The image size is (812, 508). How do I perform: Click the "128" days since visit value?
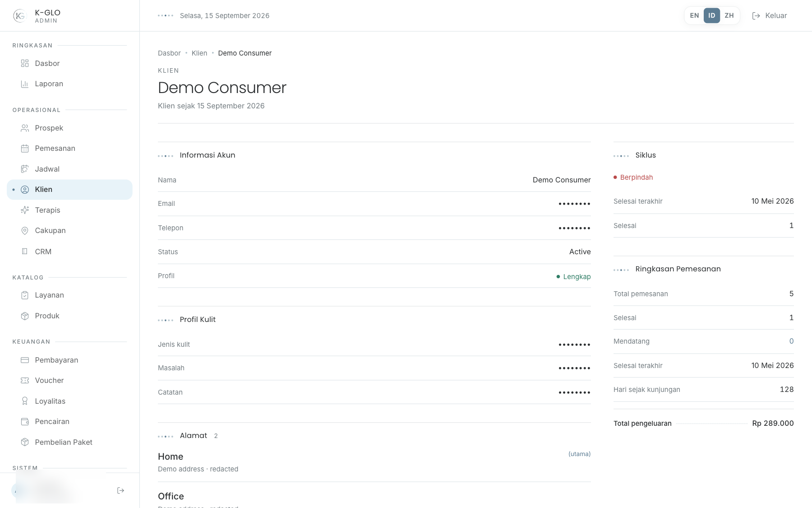pyautogui.click(x=787, y=390)
